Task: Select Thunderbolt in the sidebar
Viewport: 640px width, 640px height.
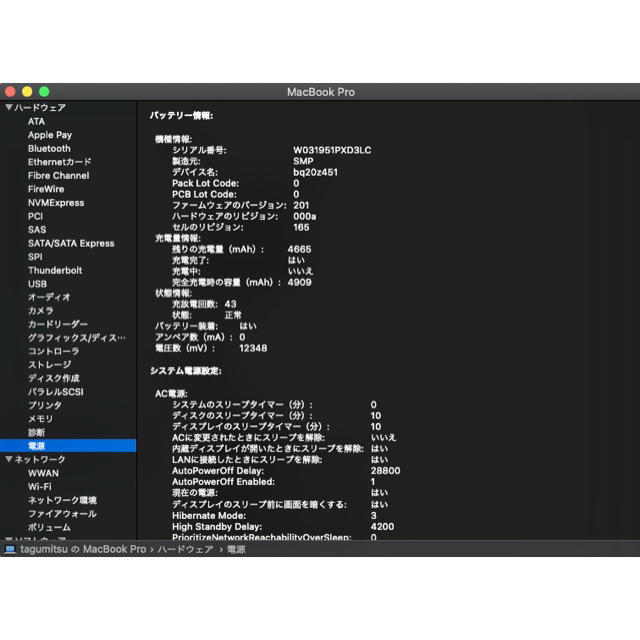Action: click(x=55, y=270)
